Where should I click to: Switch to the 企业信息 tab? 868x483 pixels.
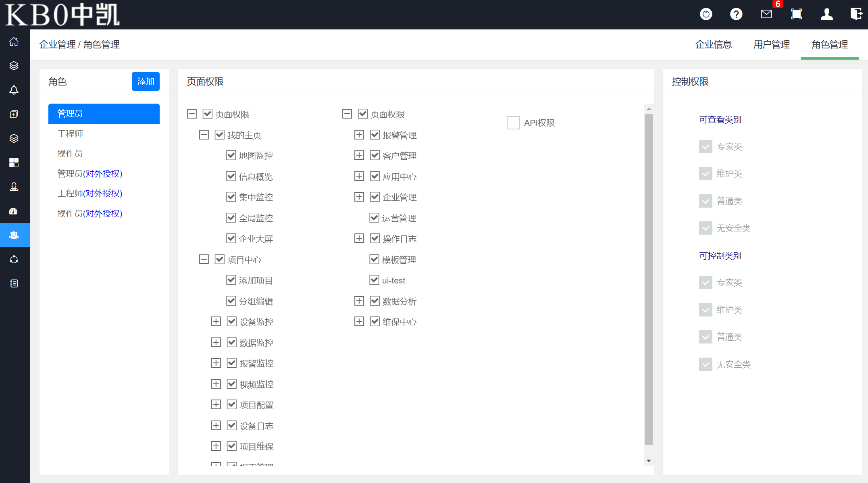click(x=713, y=44)
